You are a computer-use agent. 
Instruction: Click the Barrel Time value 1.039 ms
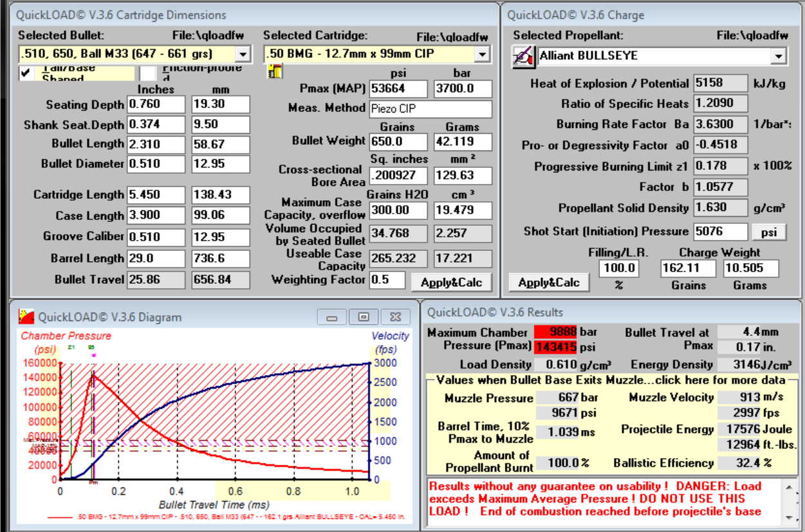click(557, 432)
